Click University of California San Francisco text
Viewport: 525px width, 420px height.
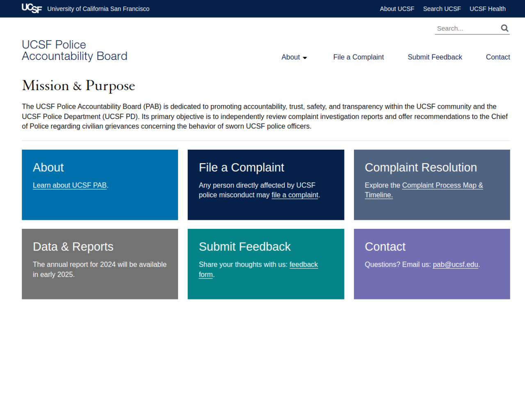98,9
